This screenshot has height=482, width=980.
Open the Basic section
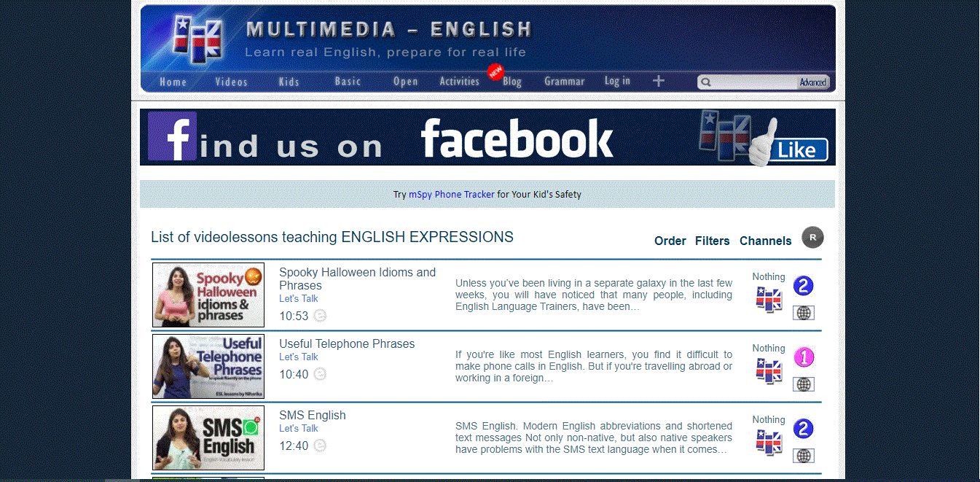(348, 82)
